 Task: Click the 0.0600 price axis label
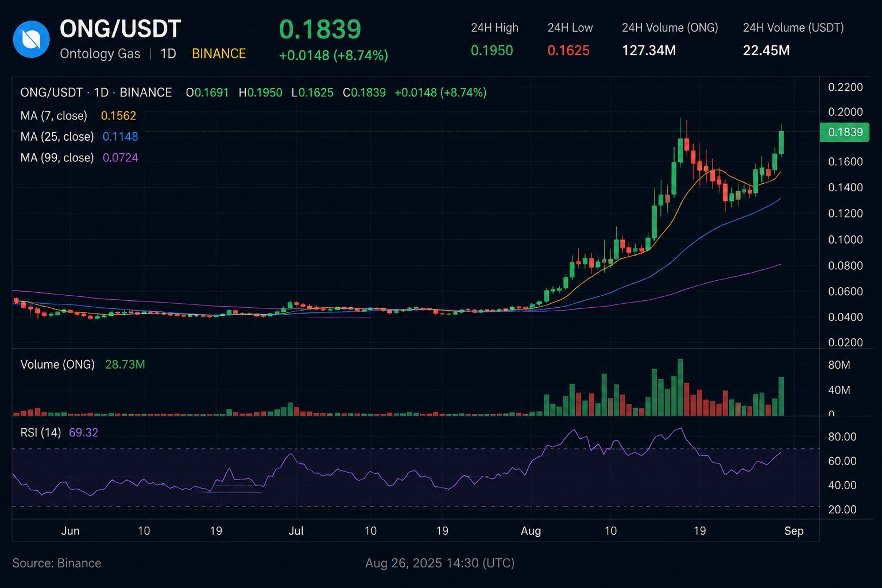click(x=845, y=292)
